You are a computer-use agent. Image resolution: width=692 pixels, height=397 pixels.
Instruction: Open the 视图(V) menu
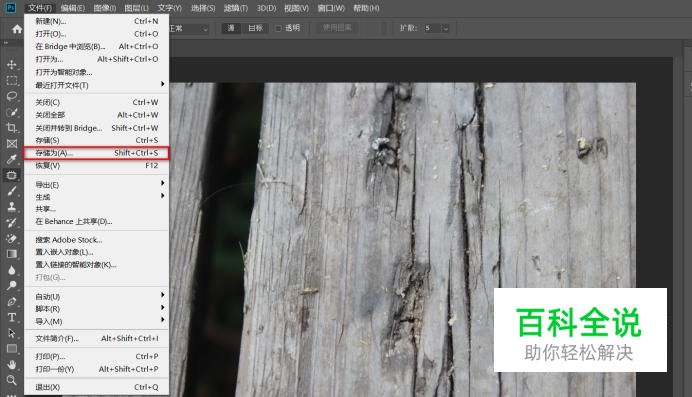click(296, 8)
